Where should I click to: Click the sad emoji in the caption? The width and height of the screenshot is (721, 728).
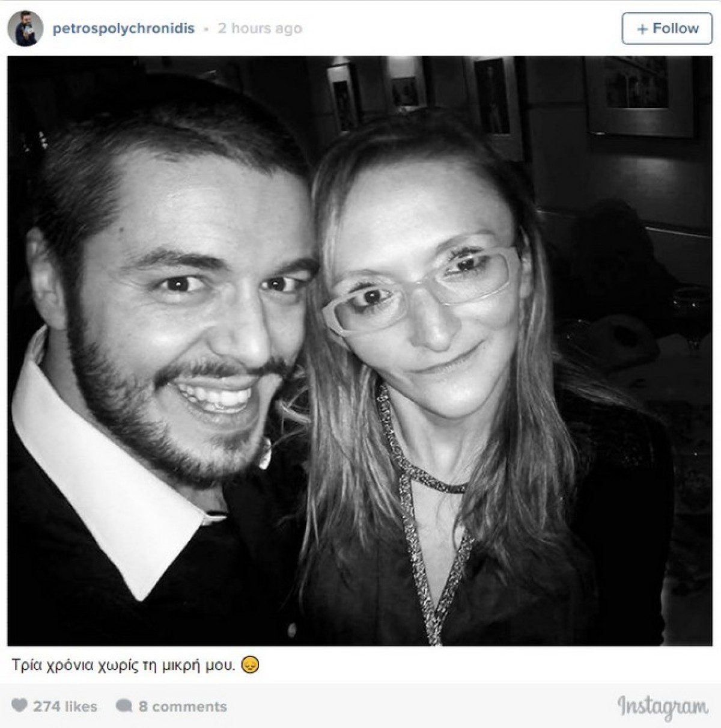[250, 666]
